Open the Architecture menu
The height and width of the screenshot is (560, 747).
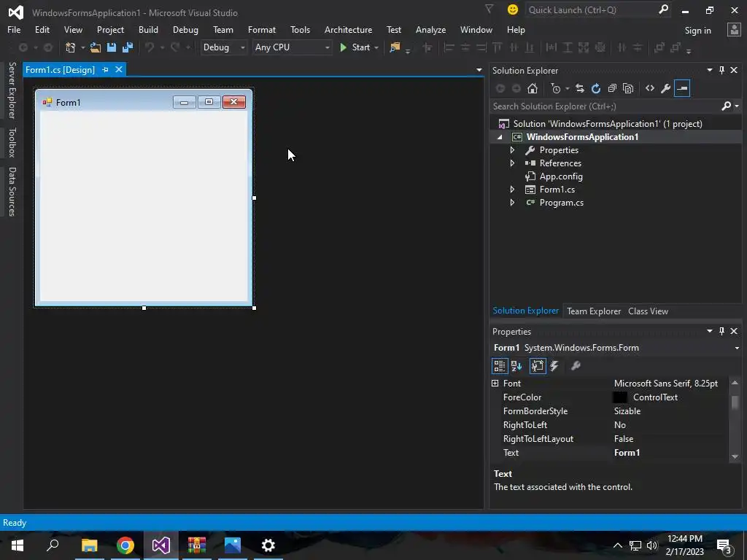click(x=348, y=29)
